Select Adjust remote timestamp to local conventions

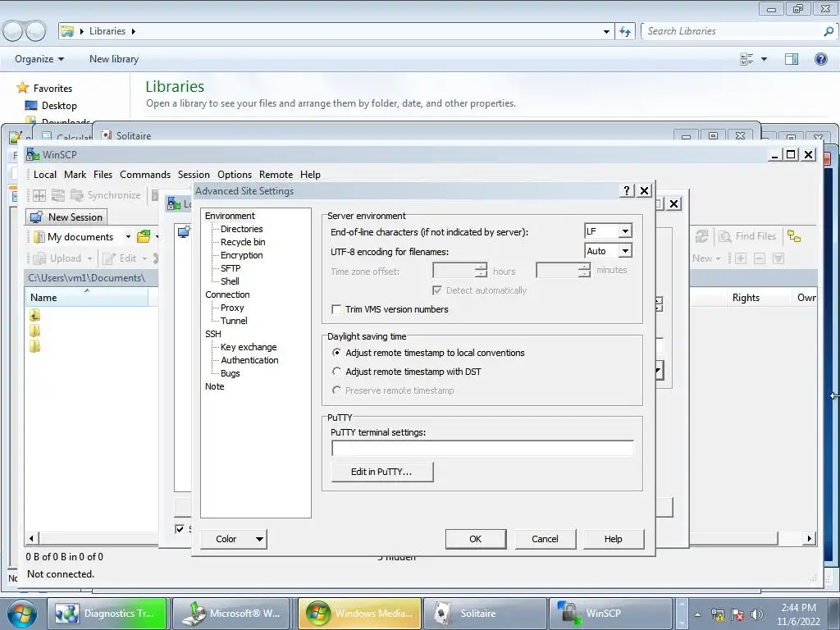tap(336, 353)
